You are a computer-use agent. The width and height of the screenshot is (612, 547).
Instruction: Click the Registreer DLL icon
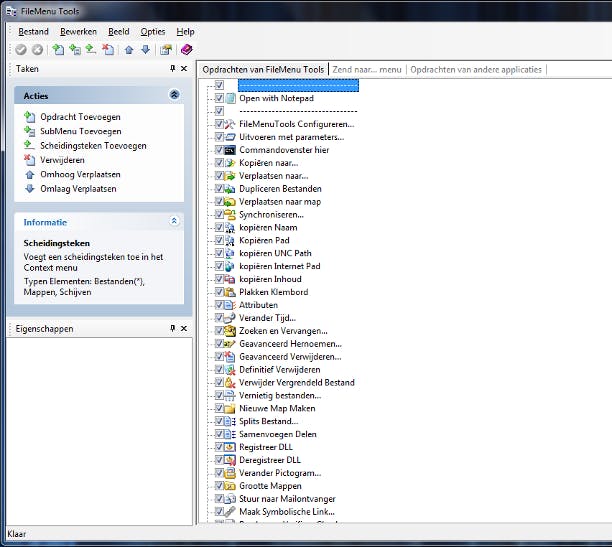(231, 447)
